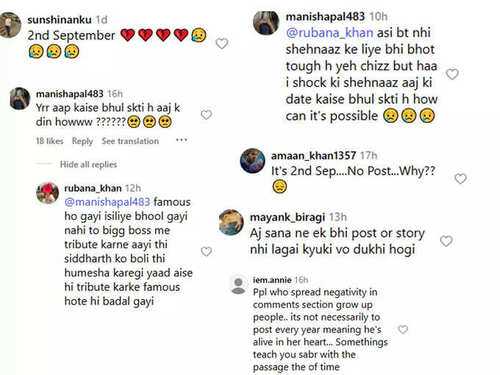The width and height of the screenshot is (500, 375).
Task: Like amaan_khan1357's 'No Post...Why??' comment
Action: (x=460, y=179)
